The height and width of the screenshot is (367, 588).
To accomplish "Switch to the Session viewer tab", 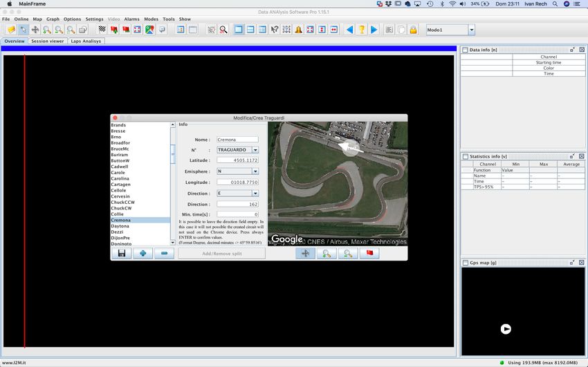I will [x=47, y=41].
